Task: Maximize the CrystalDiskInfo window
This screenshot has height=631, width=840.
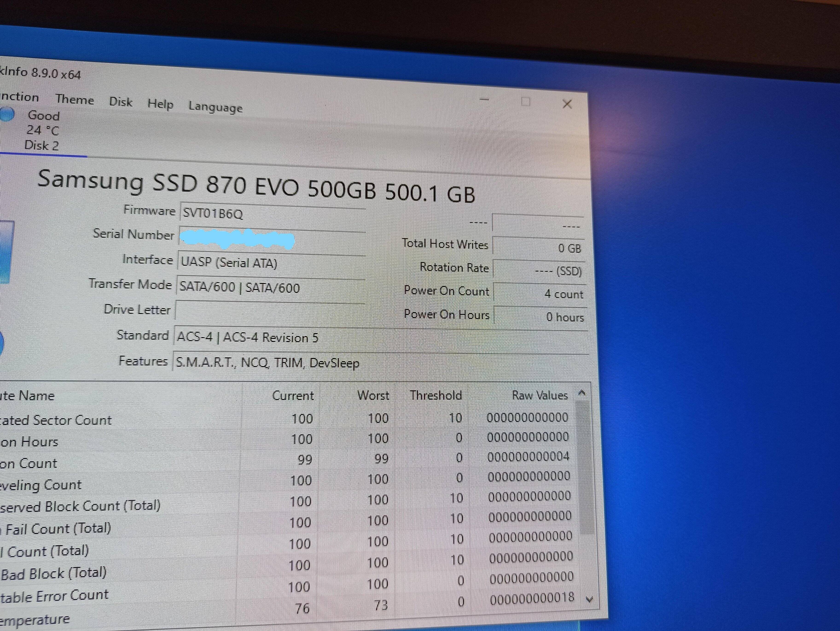Action: [x=526, y=102]
